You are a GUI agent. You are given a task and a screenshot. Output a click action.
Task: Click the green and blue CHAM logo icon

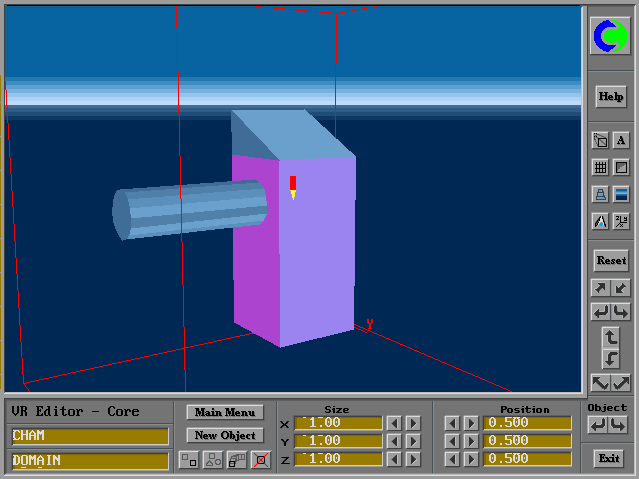click(610, 37)
